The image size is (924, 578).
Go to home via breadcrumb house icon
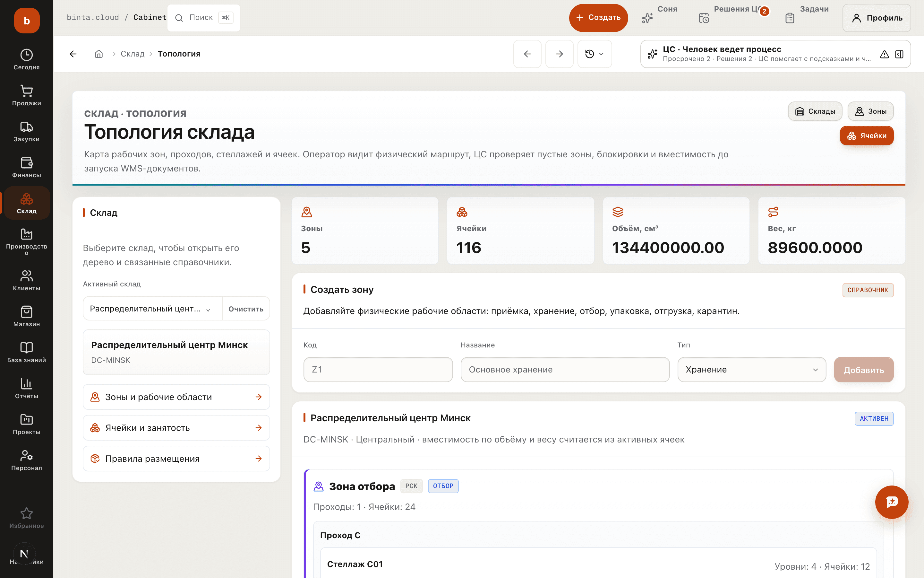[99, 54]
